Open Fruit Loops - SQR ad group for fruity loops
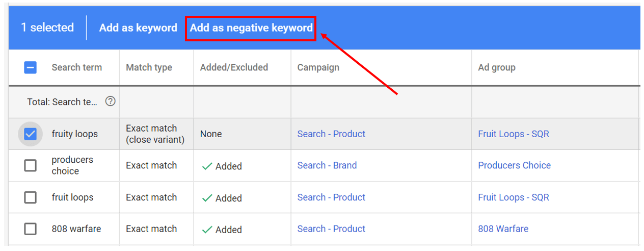The height and width of the screenshot is (251, 644). 513,134
